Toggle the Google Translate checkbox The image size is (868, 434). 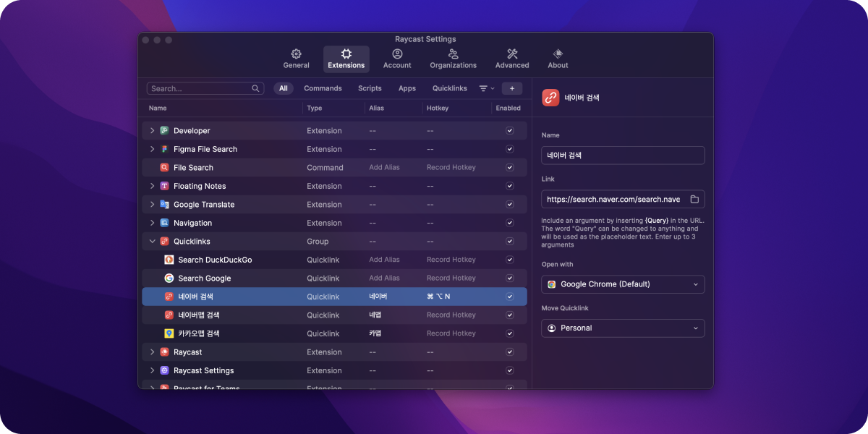[509, 205]
